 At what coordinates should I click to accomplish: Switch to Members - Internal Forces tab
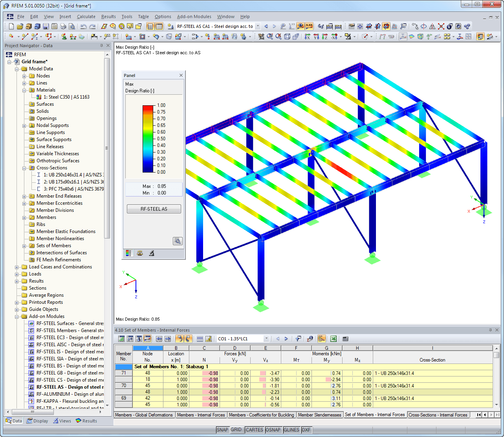click(x=201, y=415)
